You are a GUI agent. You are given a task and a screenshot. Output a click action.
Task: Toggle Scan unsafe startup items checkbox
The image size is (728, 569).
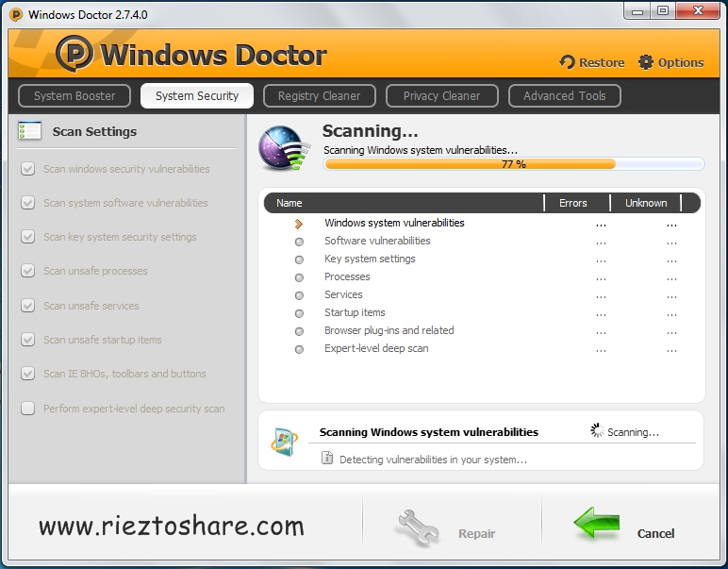[x=28, y=339]
